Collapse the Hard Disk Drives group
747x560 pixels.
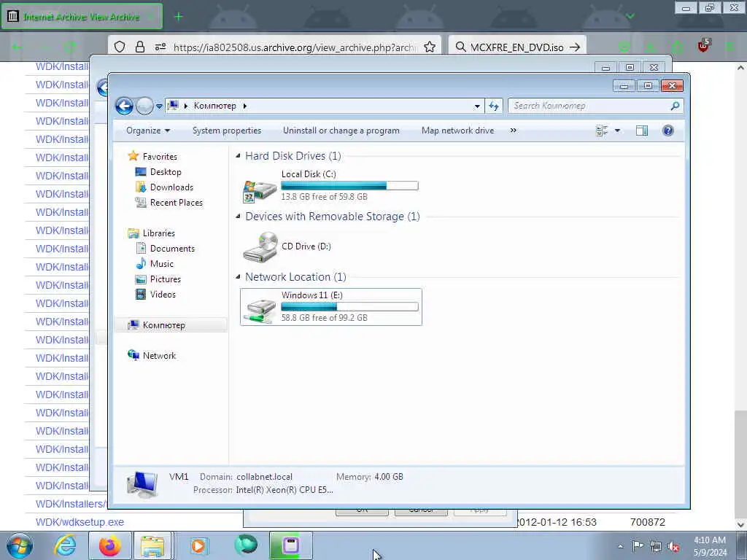(x=239, y=156)
